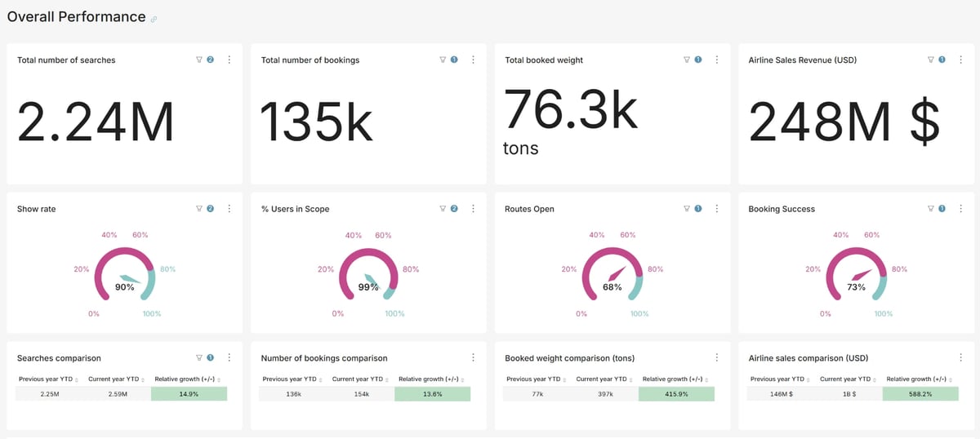Click the 146M $ previous year sales cell
Screen dimensions: 980x439
pyautogui.click(x=781, y=394)
